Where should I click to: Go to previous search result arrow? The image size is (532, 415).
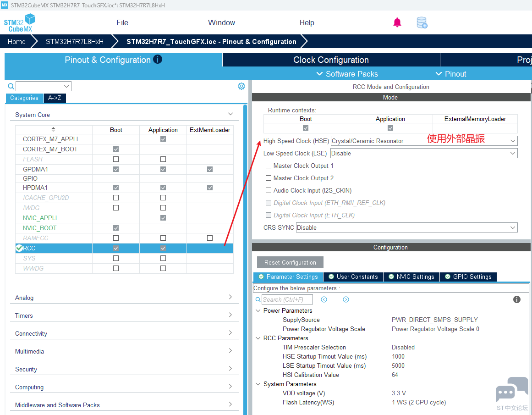click(324, 299)
